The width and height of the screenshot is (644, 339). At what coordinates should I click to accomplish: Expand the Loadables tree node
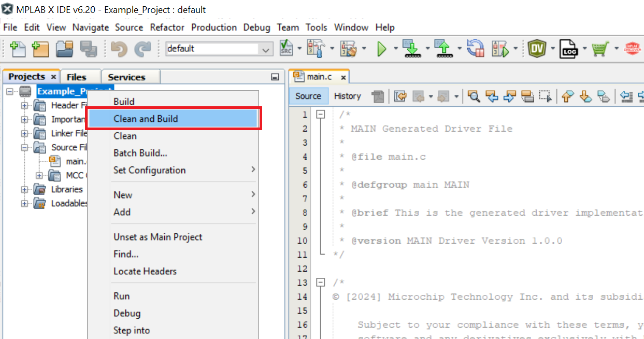coord(25,203)
